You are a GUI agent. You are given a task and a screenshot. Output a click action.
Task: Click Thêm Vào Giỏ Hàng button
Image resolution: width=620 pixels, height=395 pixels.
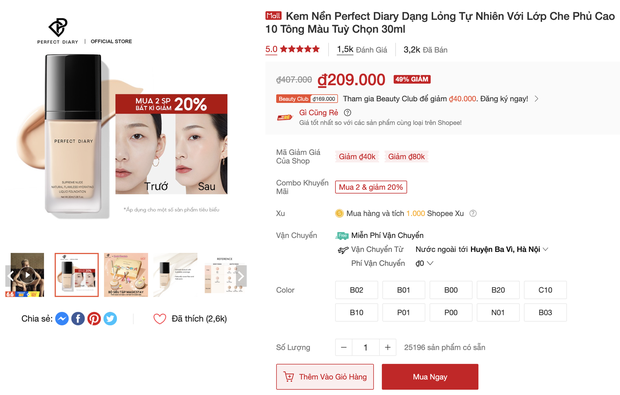click(x=325, y=377)
